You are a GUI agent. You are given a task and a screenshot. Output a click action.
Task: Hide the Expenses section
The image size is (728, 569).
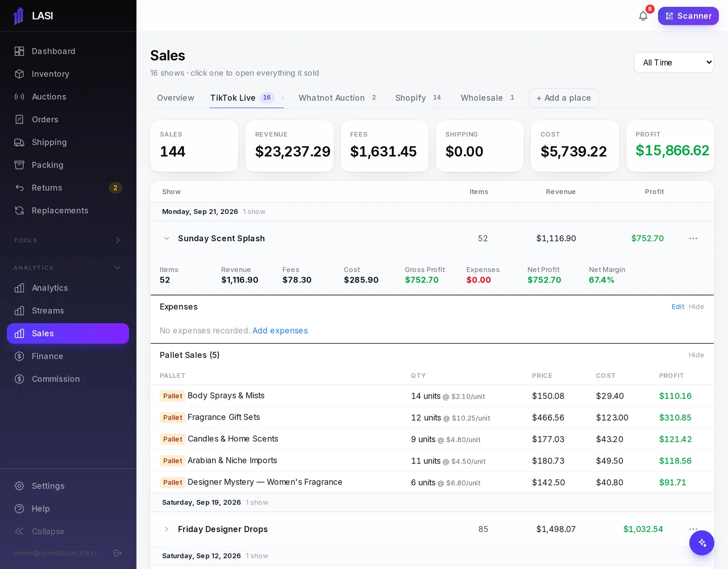coord(696,307)
